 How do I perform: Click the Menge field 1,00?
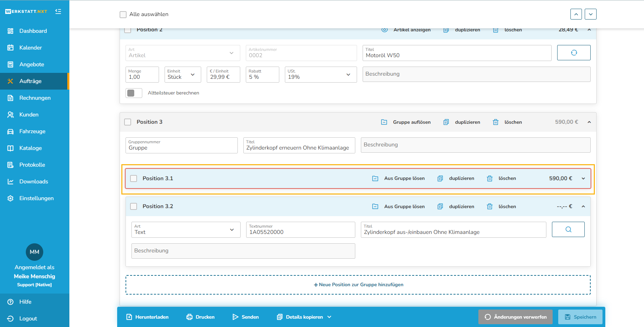(142, 75)
